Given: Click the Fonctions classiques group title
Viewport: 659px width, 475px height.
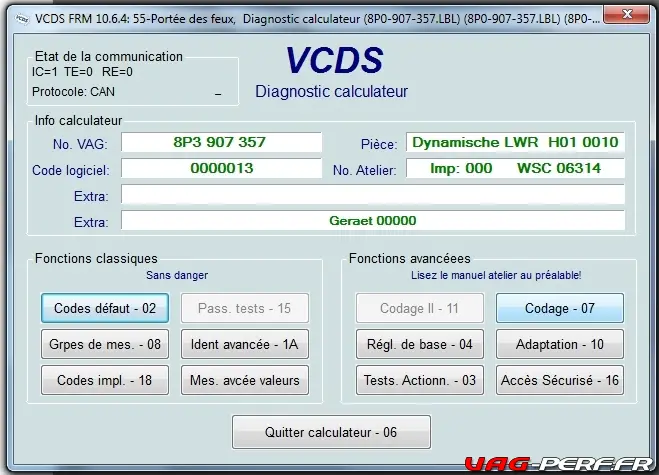Looking at the screenshot, I should (x=96, y=258).
